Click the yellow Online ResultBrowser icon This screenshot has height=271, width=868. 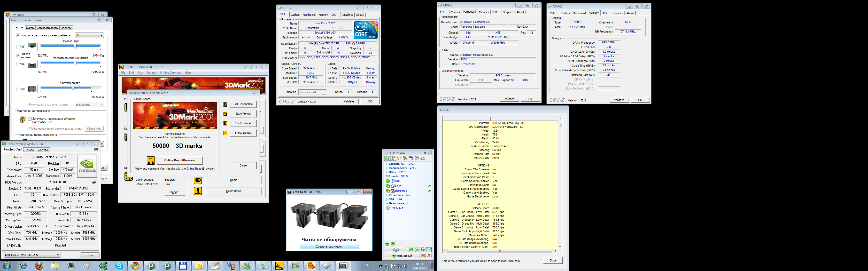pyautogui.click(x=151, y=160)
